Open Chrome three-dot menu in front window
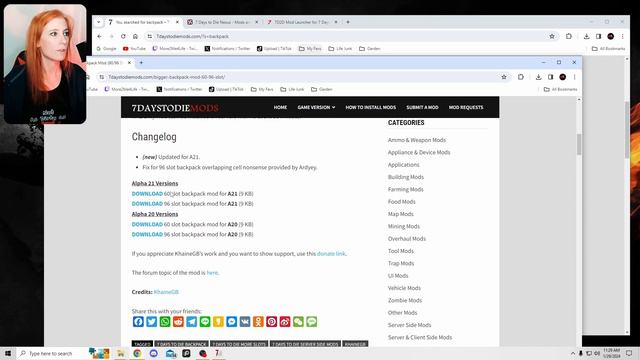This screenshot has width=640, height=360. tap(574, 77)
